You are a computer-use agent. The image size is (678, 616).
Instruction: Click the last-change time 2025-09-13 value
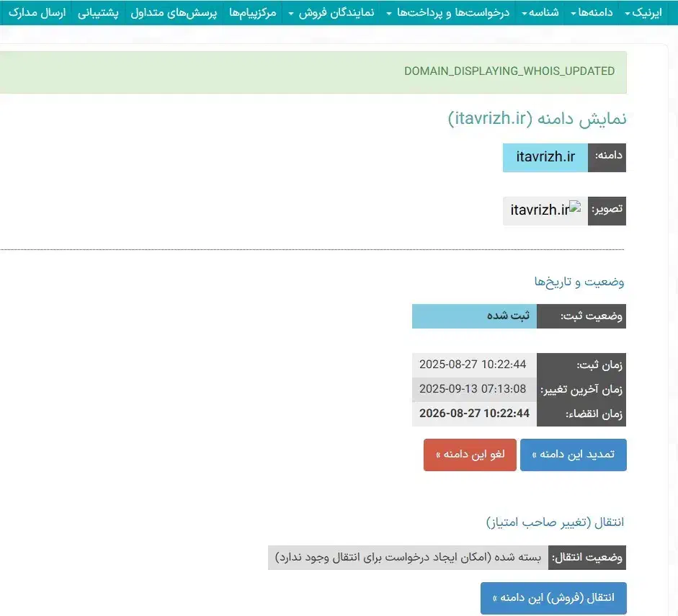coord(473,389)
